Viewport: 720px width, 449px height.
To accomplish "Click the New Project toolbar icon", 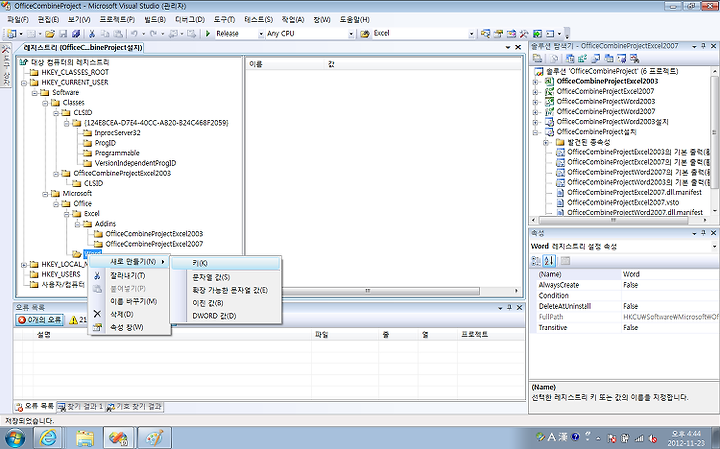I will (x=12, y=34).
